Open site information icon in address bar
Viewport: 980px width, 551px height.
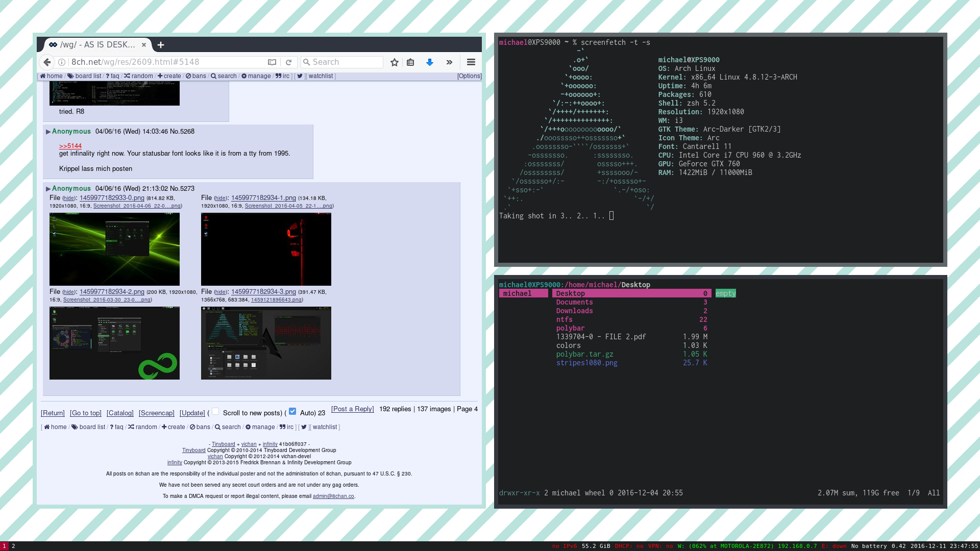click(x=62, y=62)
